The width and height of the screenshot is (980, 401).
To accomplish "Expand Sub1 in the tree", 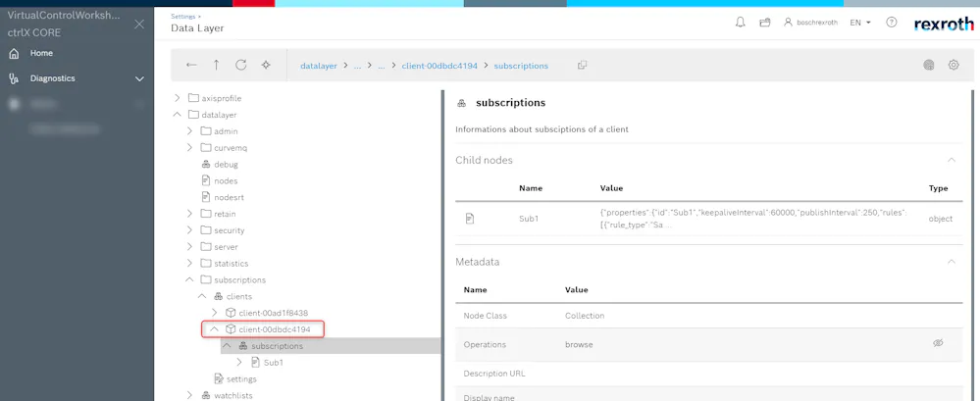I will (239, 363).
